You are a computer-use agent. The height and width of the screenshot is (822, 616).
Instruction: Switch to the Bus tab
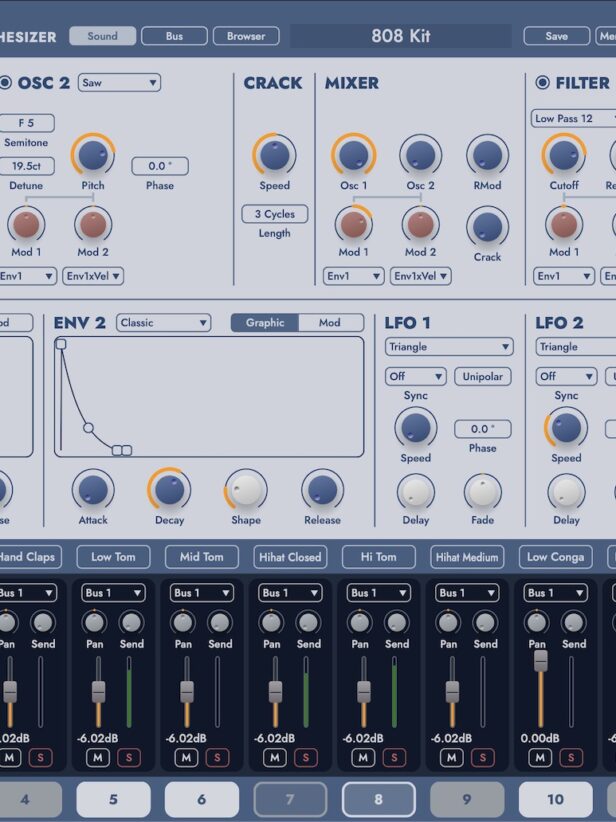click(x=175, y=36)
